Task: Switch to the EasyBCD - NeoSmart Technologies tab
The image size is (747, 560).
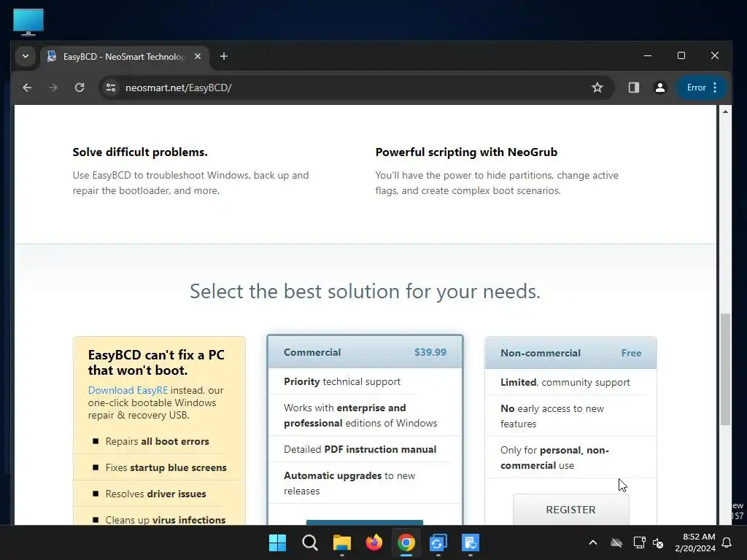Action: 124,57
